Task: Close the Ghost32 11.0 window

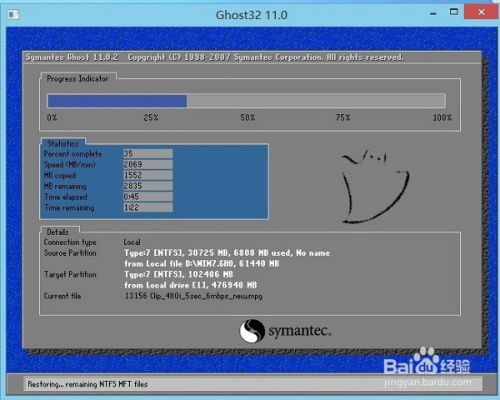Action: (481, 12)
